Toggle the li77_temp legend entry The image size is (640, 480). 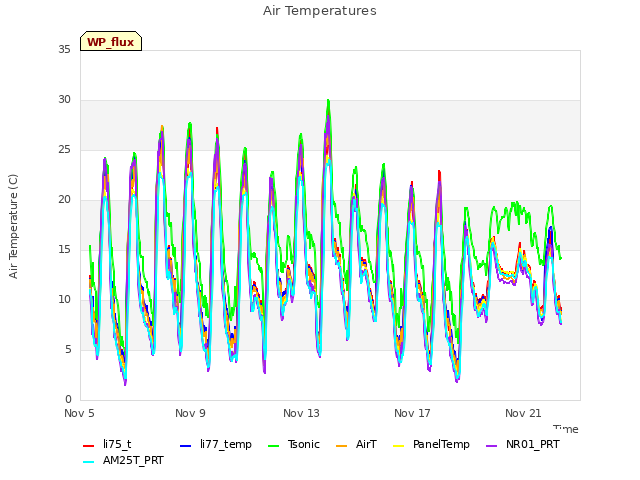(x=216, y=444)
